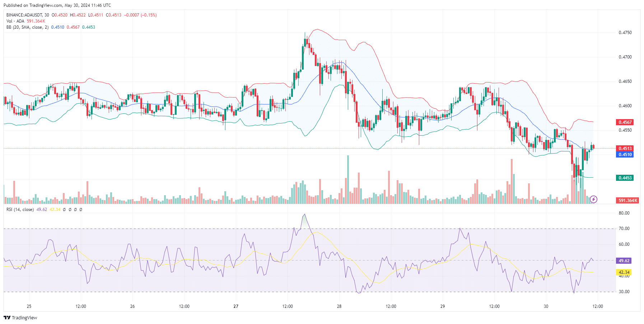
Task: Click date label 26 on time axis
Action: [x=132, y=306]
